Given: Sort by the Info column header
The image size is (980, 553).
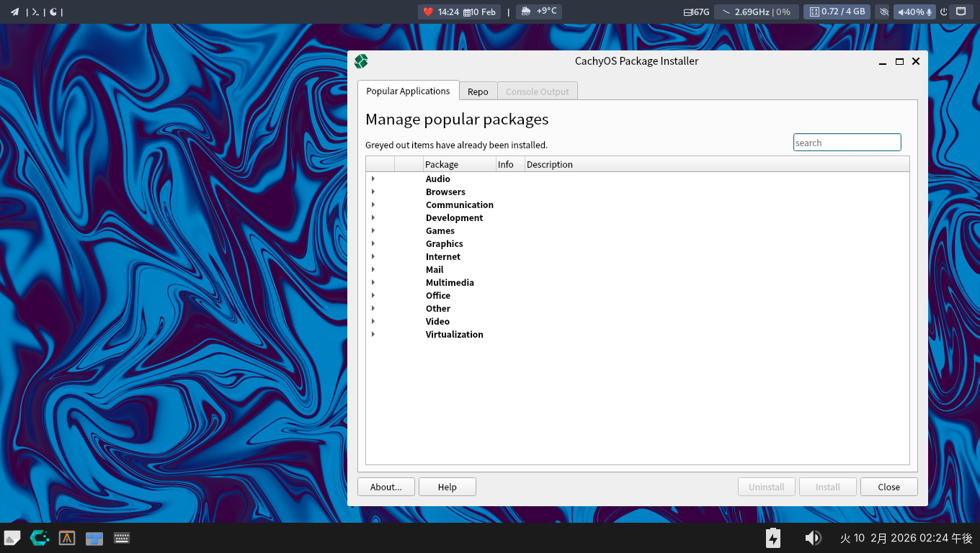Looking at the screenshot, I should pos(510,164).
